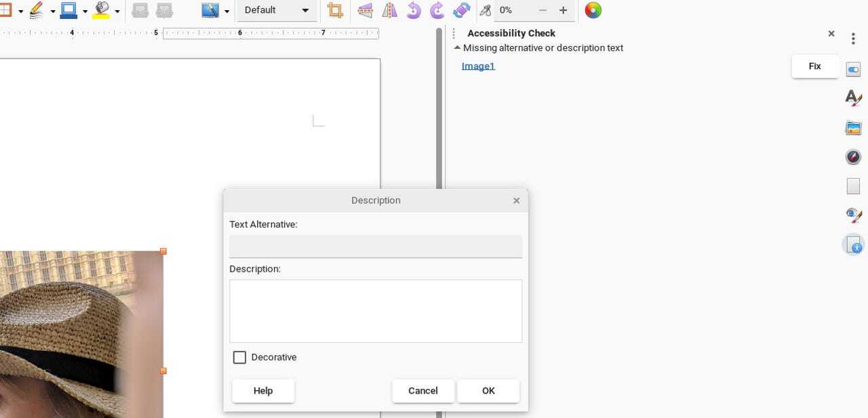Collapse the missing alternative text section
The image size is (868, 418).
(x=458, y=48)
